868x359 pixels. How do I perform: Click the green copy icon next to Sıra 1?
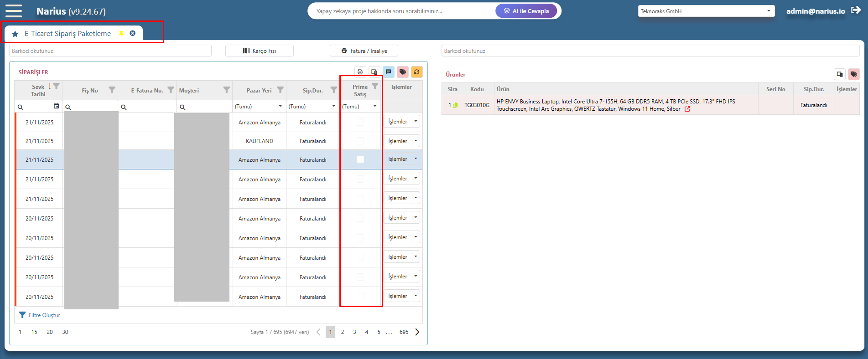point(455,105)
